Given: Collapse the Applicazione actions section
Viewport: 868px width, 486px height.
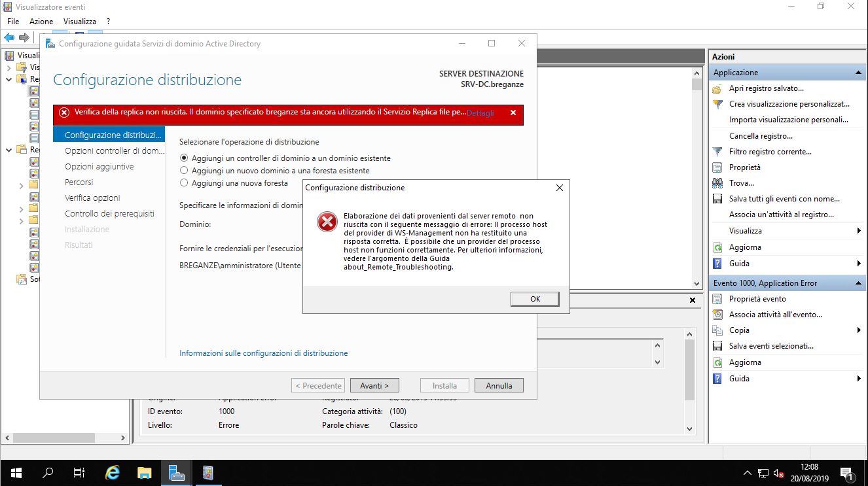Looking at the screenshot, I should 858,73.
